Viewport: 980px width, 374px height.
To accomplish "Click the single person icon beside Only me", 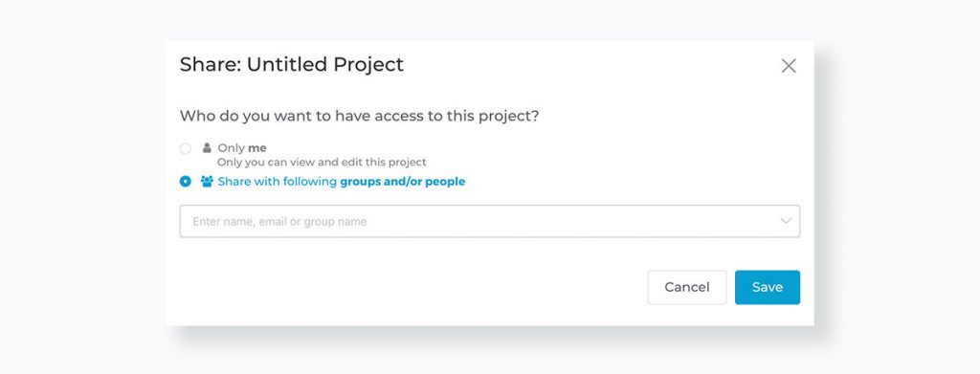I will [x=207, y=148].
